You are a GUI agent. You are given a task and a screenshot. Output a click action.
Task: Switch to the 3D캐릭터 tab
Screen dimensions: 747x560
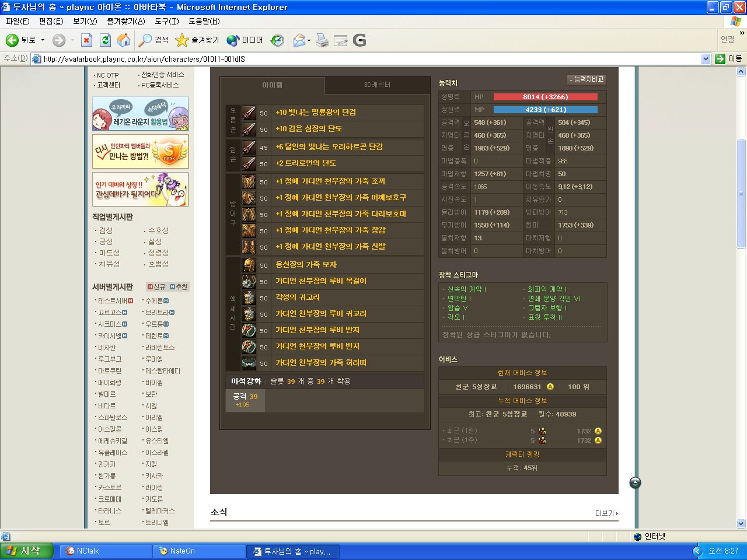click(x=377, y=85)
